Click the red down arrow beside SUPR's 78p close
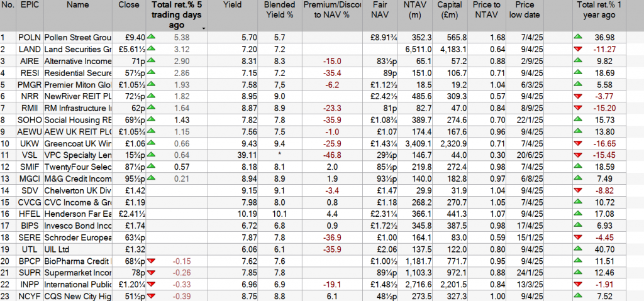The image size is (644, 301). click(151, 273)
